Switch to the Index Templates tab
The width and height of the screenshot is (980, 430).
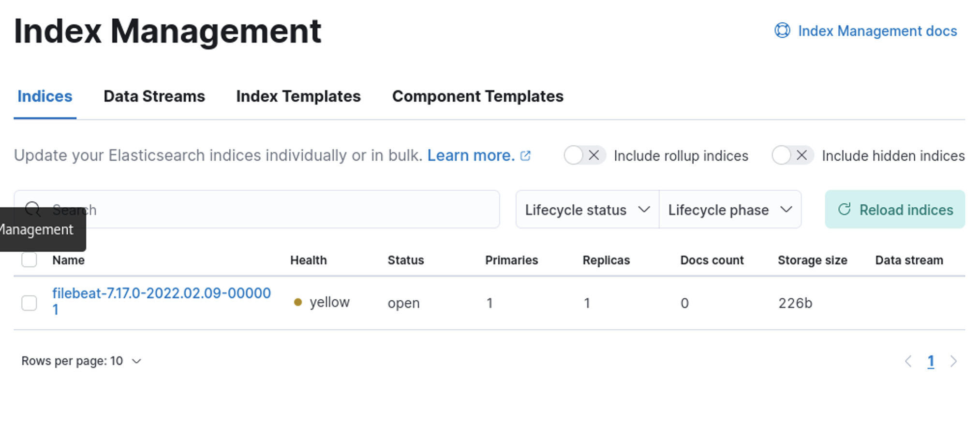point(298,96)
